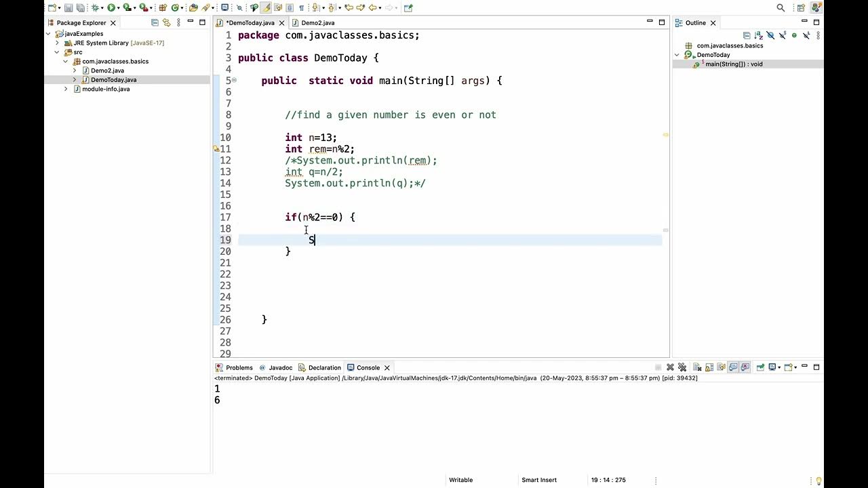Switch to the DemoToday.java editor tab

pyautogui.click(x=250, y=23)
